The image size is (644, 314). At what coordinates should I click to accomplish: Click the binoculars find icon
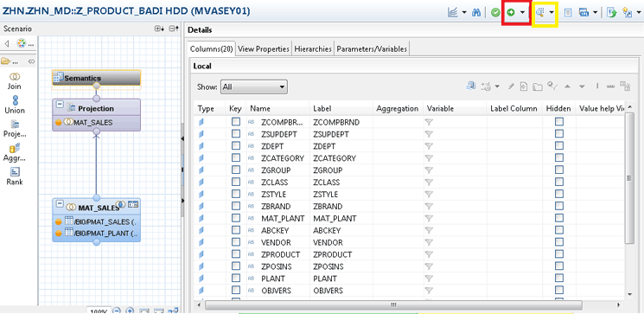tap(476, 12)
